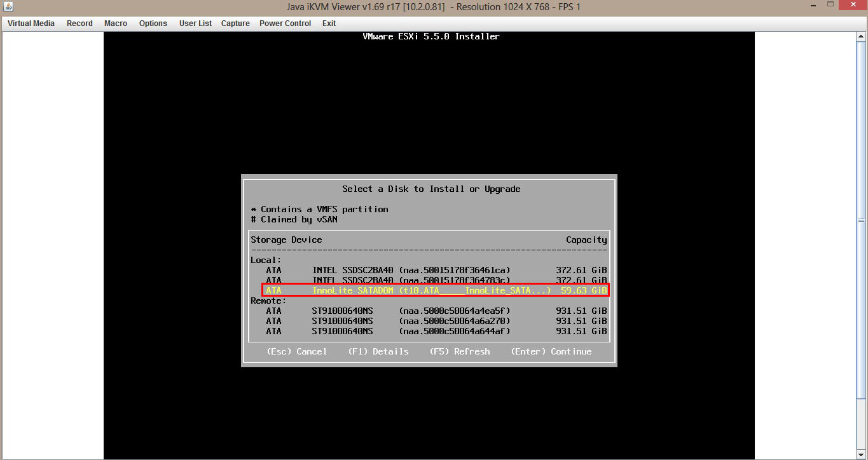Screen dimensions: 868x460
Task: Click (Enter) Continue in the installer dialog
Action: coord(551,351)
